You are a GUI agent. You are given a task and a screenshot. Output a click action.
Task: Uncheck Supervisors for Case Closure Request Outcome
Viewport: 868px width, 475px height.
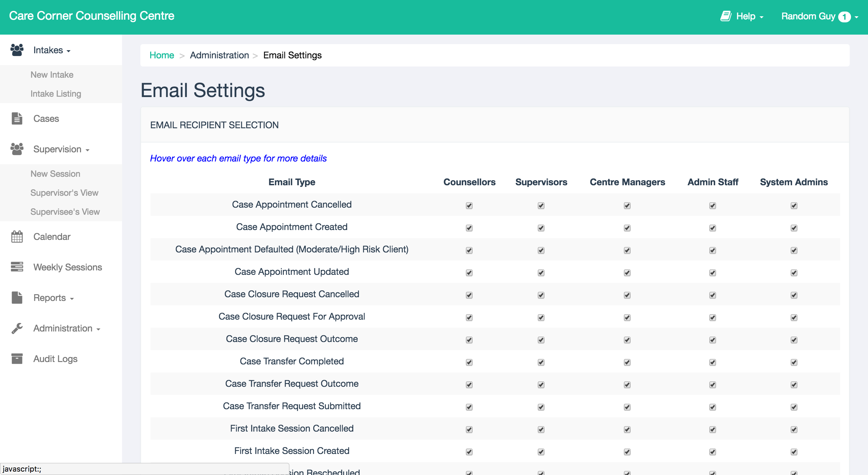(x=541, y=340)
